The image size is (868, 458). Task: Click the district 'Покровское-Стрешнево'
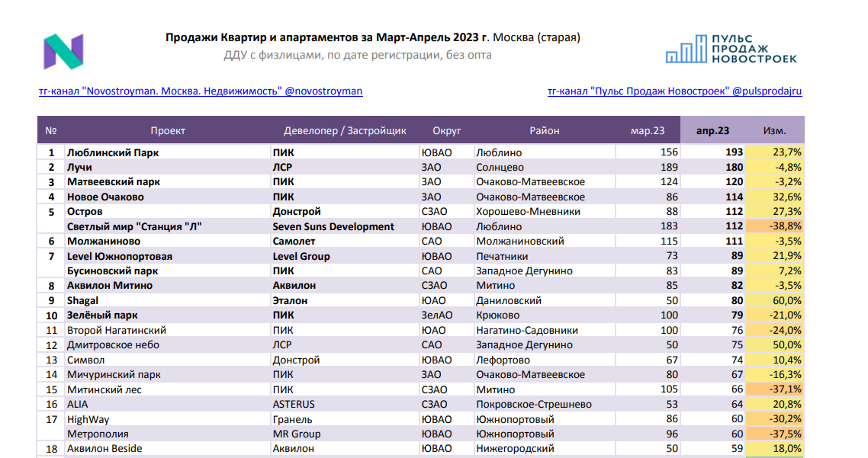pyautogui.click(x=534, y=405)
